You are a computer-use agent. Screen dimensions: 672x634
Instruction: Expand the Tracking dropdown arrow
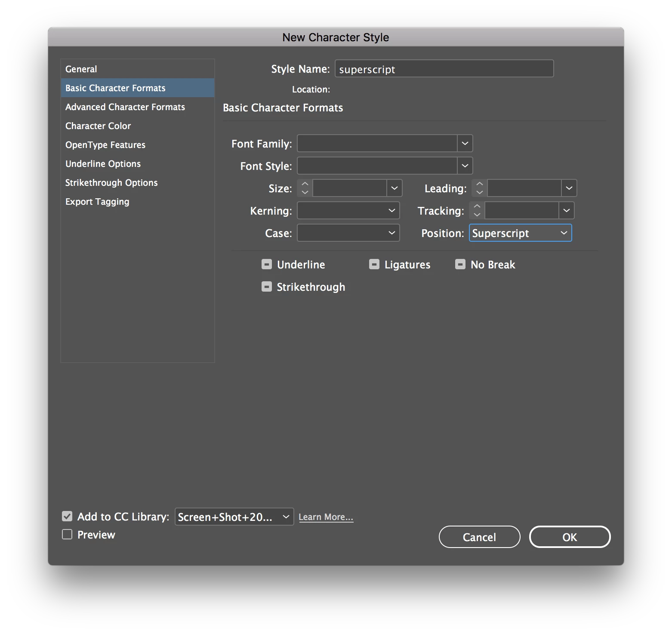pos(567,210)
